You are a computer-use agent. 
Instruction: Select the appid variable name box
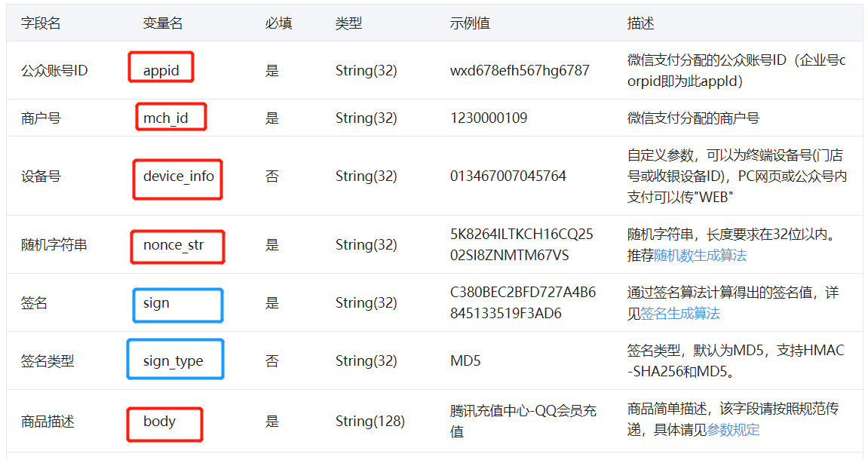coord(161,67)
